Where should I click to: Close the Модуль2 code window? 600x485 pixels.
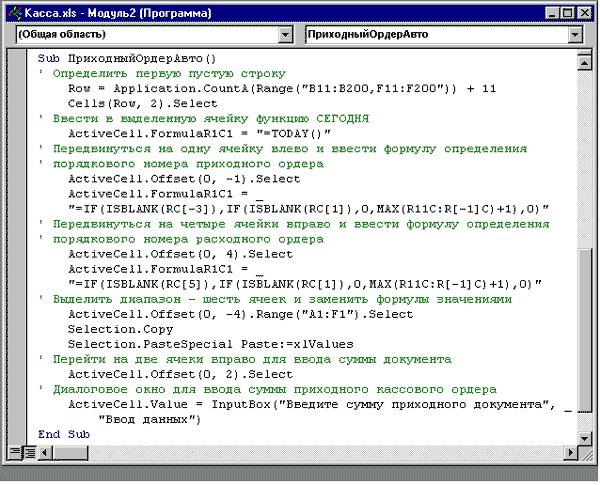[x=584, y=13]
